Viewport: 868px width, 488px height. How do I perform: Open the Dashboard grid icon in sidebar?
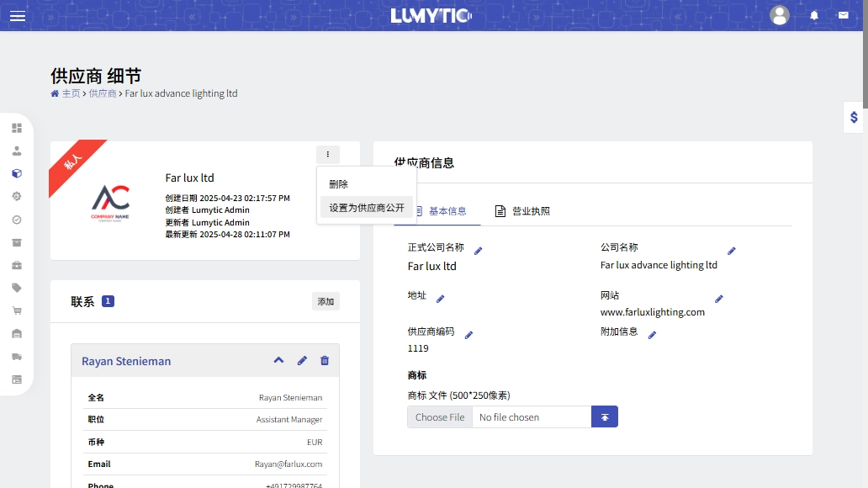[19, 128]
